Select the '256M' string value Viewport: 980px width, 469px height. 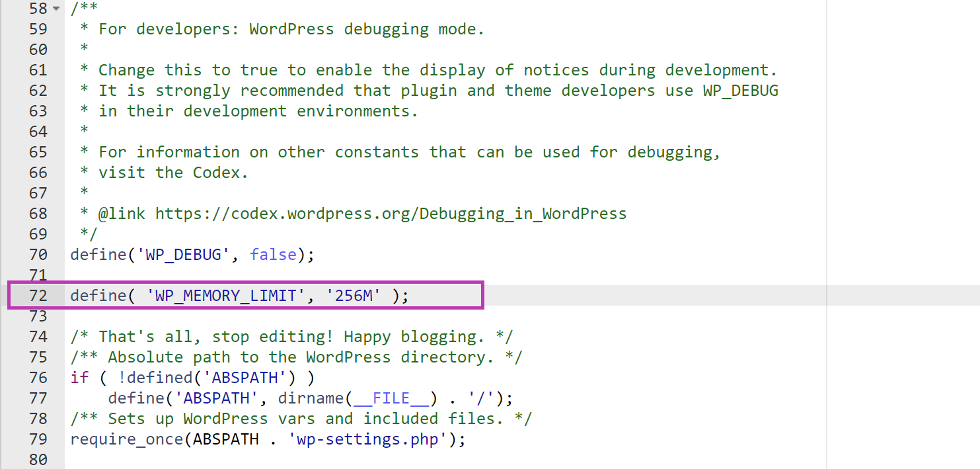(x=355, y=295)
